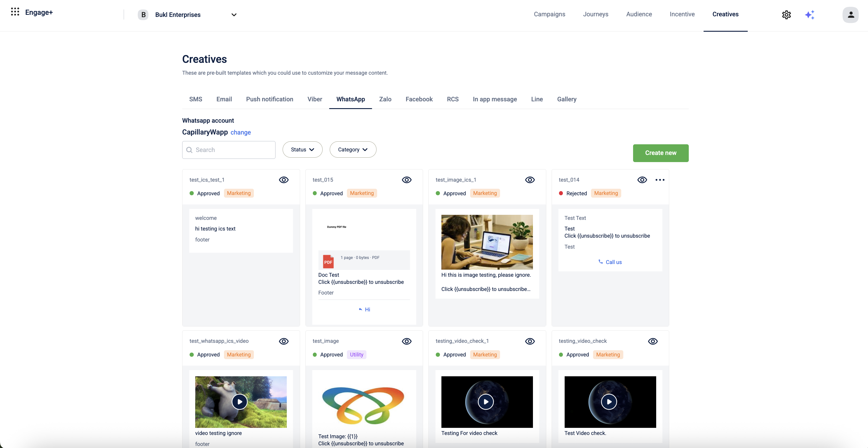This screenshot has width=868, height=448.
Task: Click the change WhatsApp account link
Action: [x=241, y=132]
